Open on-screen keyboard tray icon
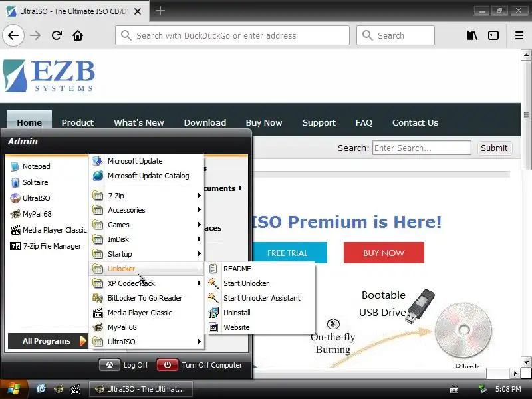The image size is (532, 399). click(454, 390)
